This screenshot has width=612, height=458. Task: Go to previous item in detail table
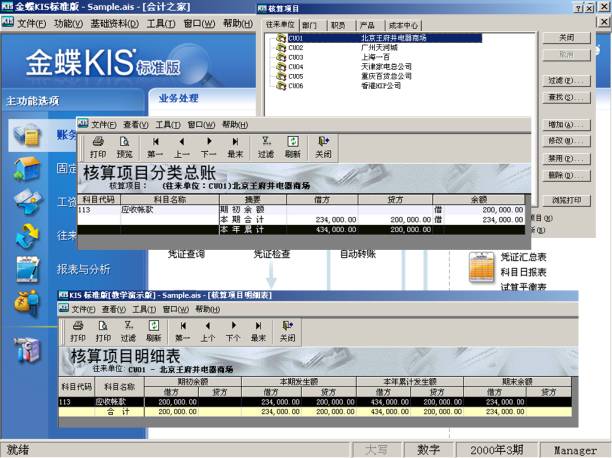(208, 331)
